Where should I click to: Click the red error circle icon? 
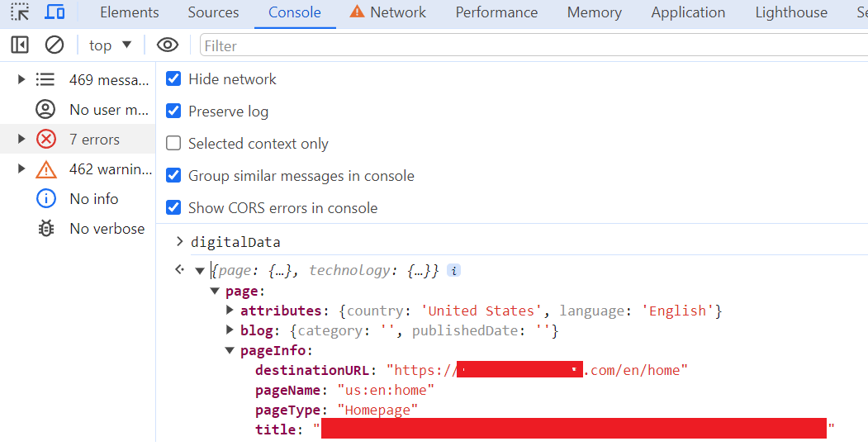coord(46,139)
